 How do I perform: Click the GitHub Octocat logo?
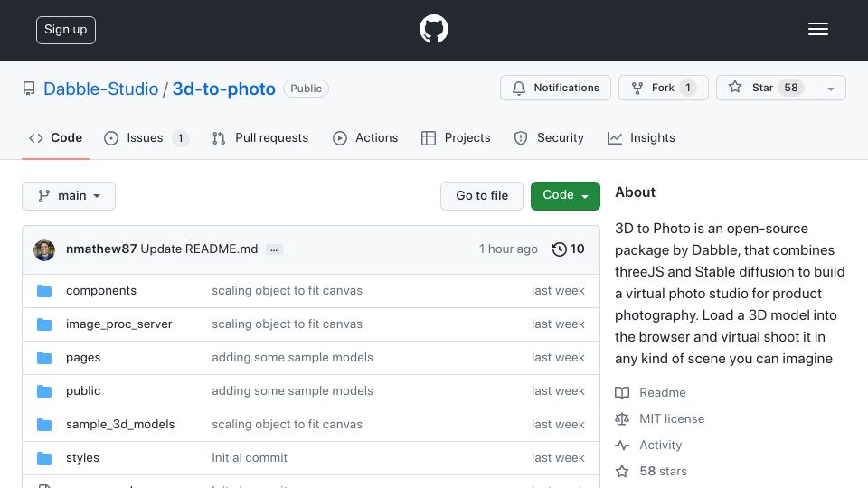(x=433, y=29)
